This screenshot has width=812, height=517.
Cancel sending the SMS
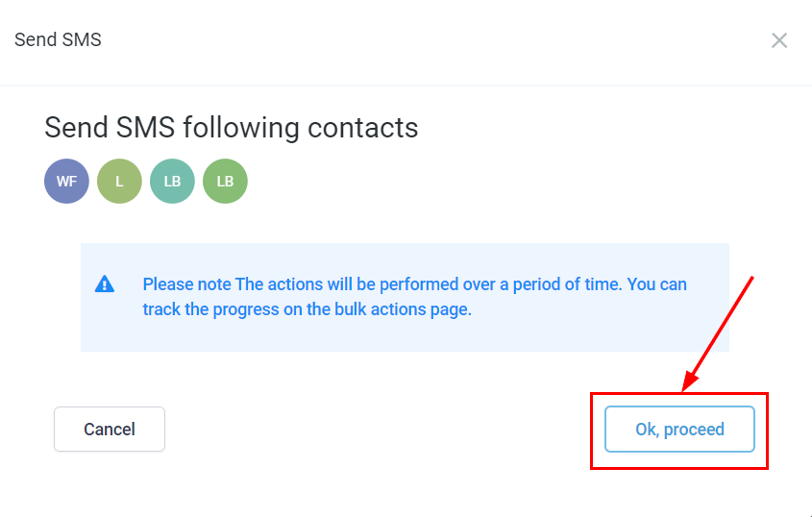(x=110, y=429)
